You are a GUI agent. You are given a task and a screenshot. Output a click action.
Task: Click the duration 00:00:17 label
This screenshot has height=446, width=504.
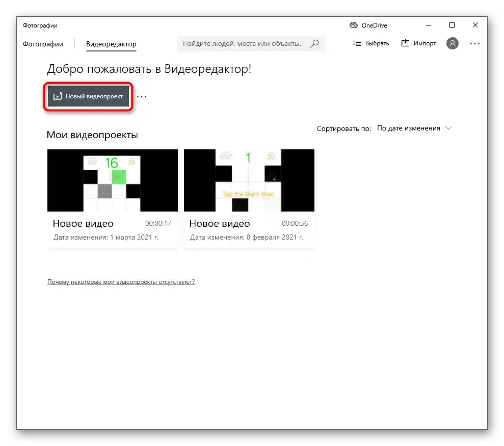[158, 223]
